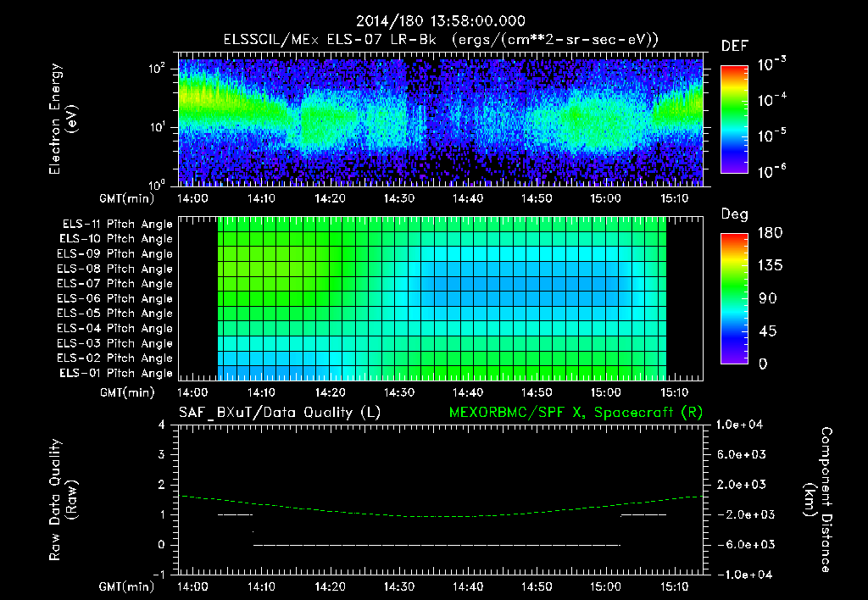Click the GMT(min) label under bottom plot
The width and height of the screenshot is (868, 600).
[x=126, y=586]
